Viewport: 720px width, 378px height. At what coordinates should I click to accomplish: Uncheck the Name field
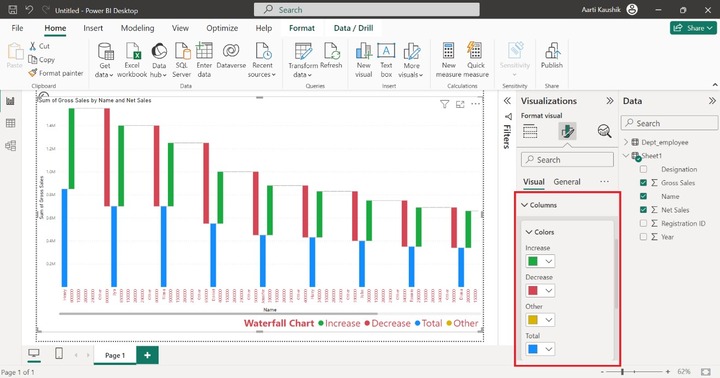point(643,196)
